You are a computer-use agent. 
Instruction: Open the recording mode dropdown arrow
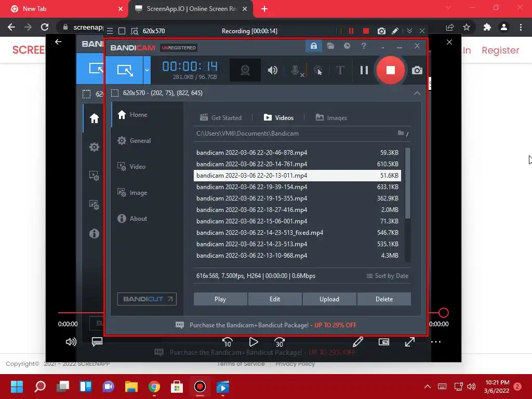(147, 70)
